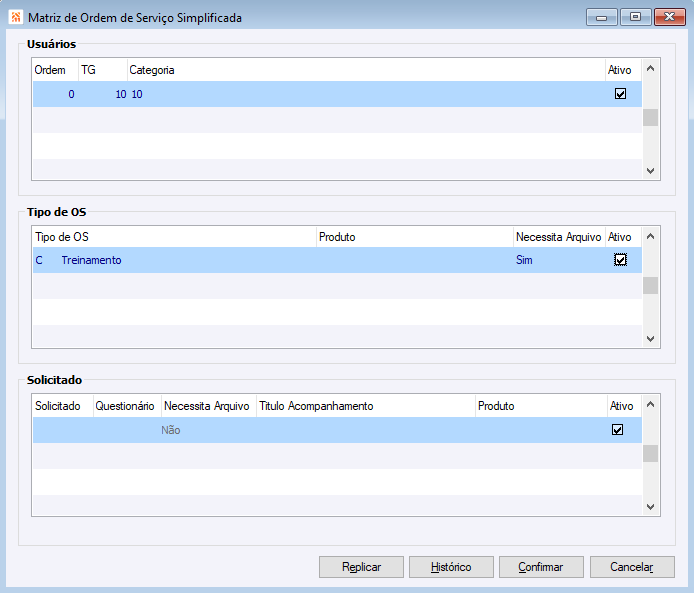
Task: Select the Ordem cell with value 0
Action: point(56,94)
